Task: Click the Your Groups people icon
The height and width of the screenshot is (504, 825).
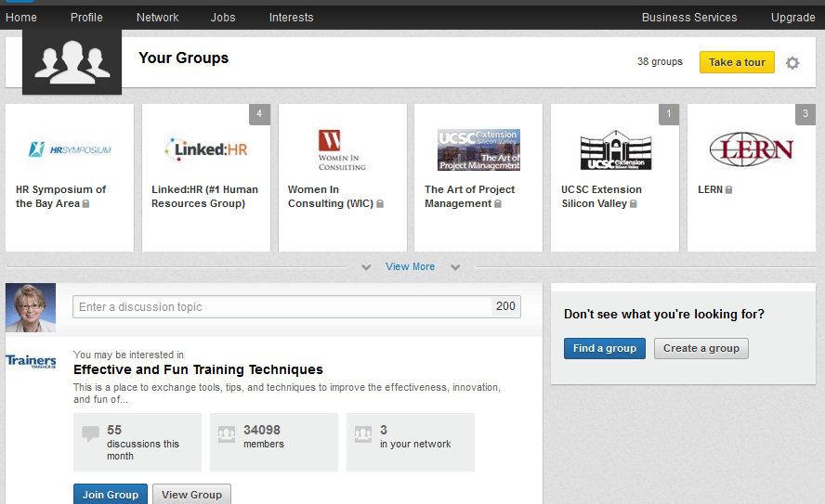Action: [x=72, y=62]
